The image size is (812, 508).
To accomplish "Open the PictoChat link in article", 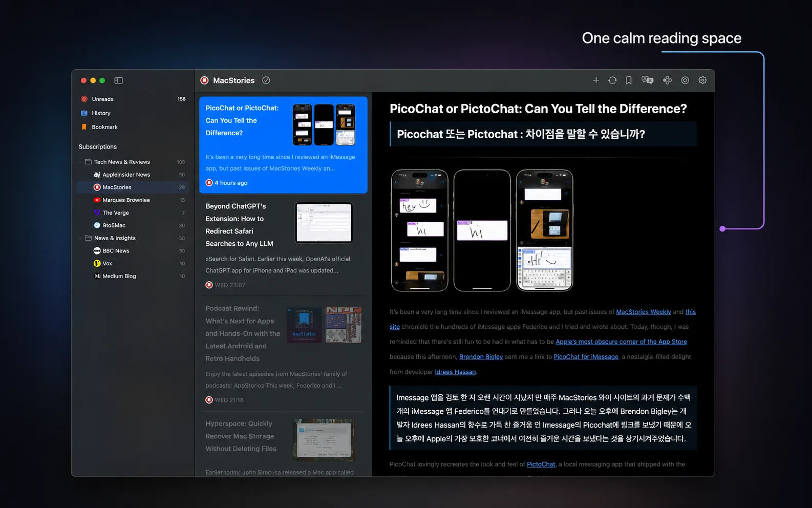I will (541, 464).
